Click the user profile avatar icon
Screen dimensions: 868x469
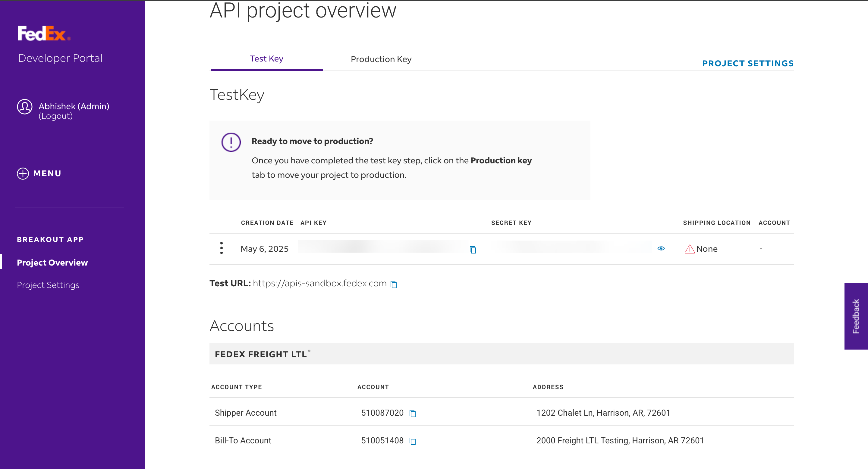point(25,107)
